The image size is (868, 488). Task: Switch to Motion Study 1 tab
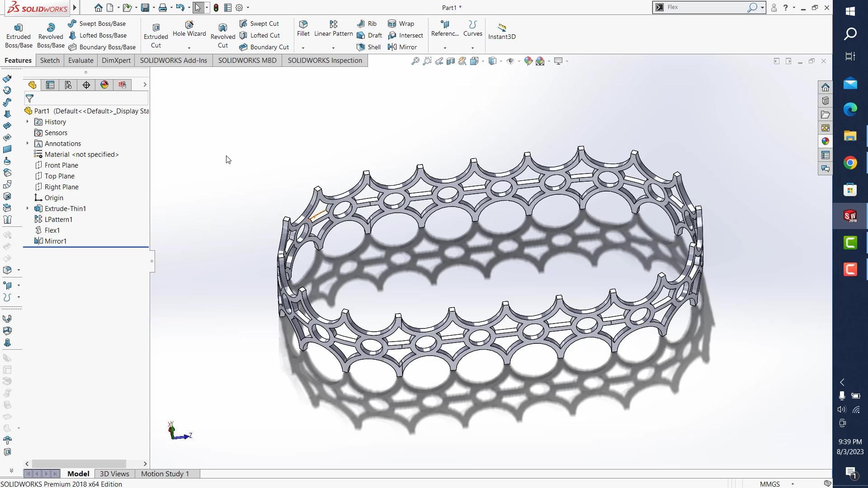point(165,474)
